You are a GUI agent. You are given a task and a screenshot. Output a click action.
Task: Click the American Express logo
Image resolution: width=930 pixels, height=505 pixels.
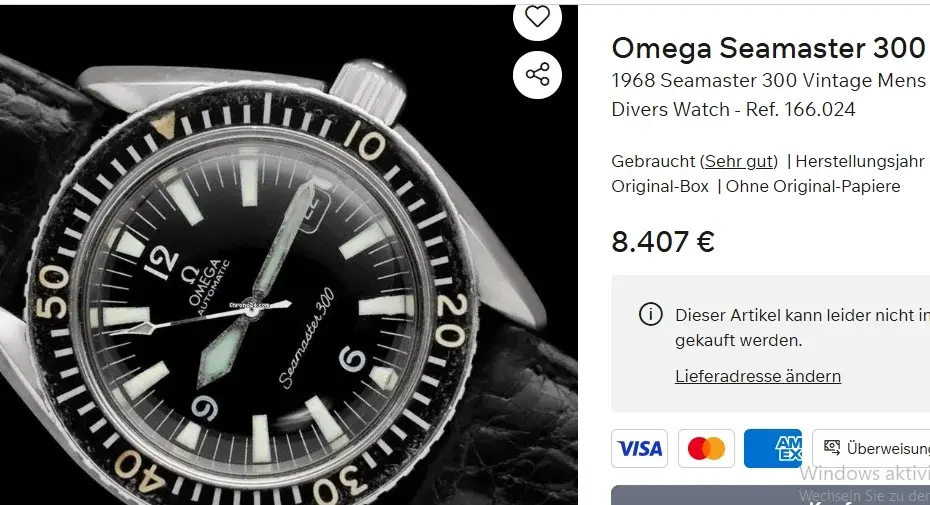(773, 449)
